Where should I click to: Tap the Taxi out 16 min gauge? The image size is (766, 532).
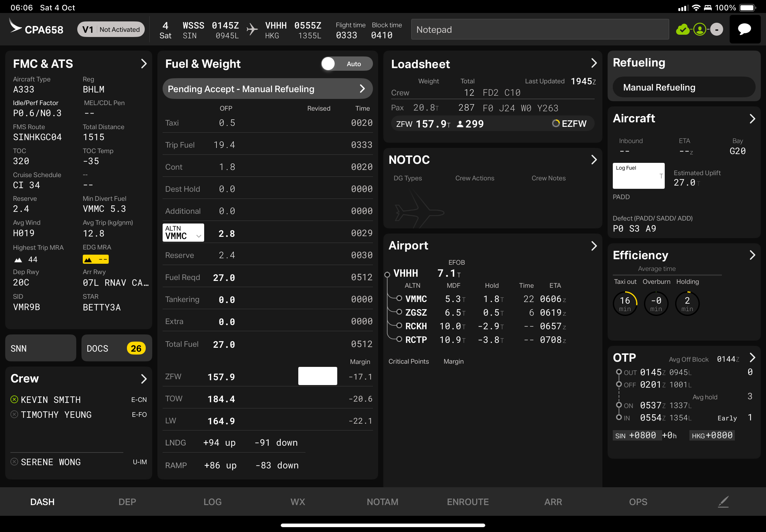(625, 304)
